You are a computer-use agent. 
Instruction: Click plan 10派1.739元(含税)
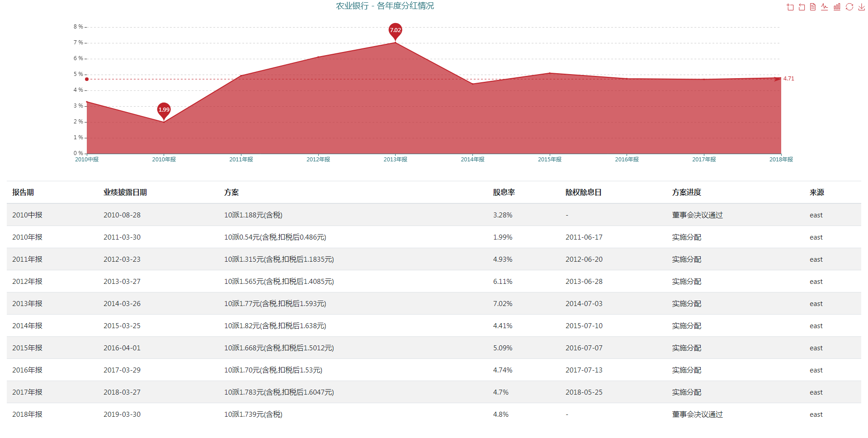point(253,414)
